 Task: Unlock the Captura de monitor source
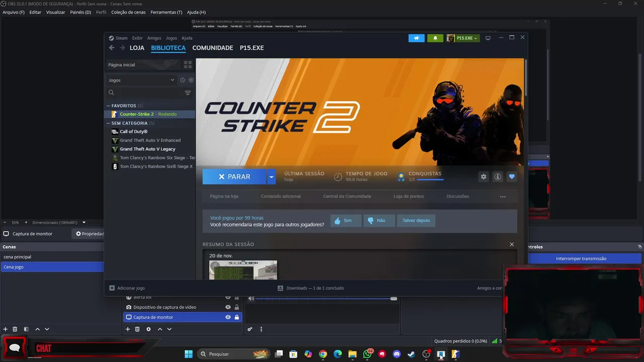click(236, 317)
